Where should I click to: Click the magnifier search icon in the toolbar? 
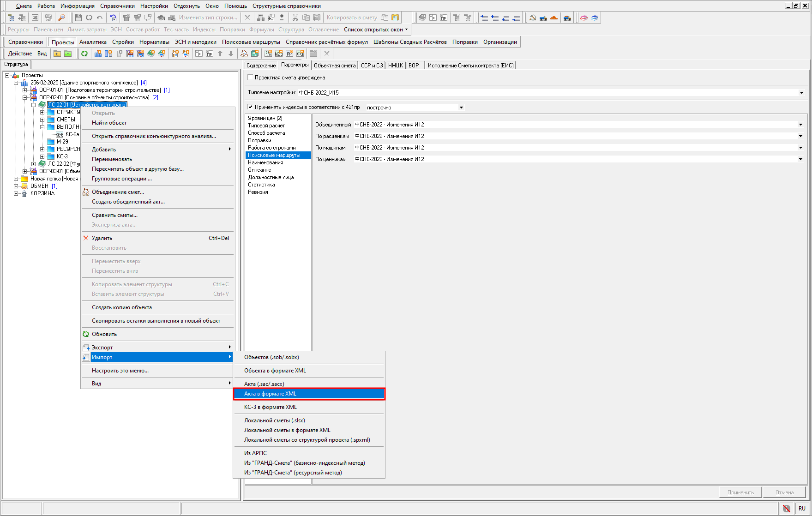[x=61, y=18]
